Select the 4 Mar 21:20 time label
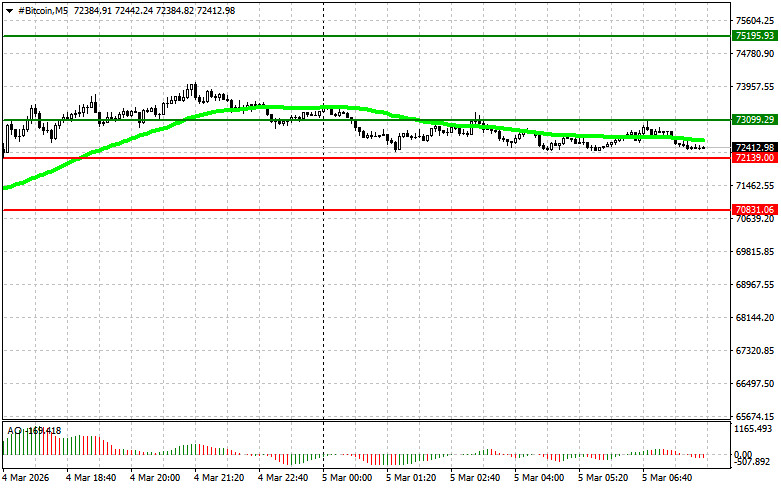This screenshot has width=781, height=489. (x=219, y=478)
